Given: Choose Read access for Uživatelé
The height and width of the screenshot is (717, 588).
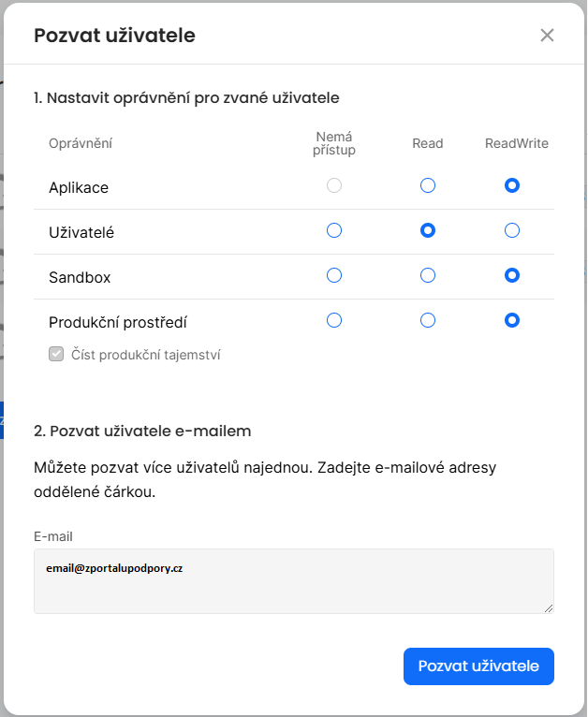Looking at the screenshot, I should pos(428,230).
